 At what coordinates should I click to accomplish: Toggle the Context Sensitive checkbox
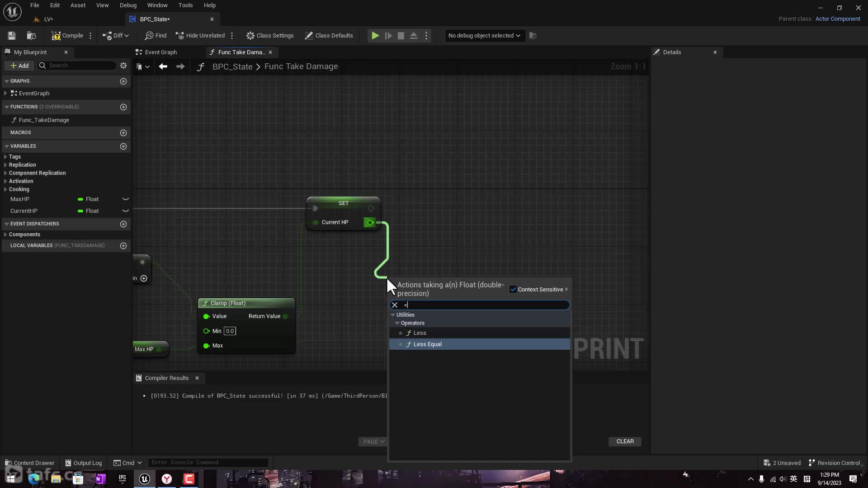(x=513, y=290)
